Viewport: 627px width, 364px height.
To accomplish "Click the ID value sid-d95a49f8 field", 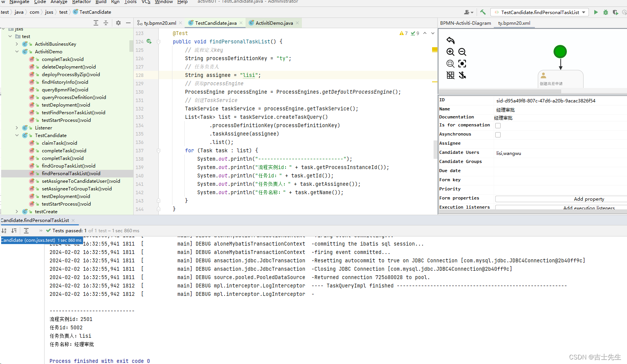I will (560, 101).
